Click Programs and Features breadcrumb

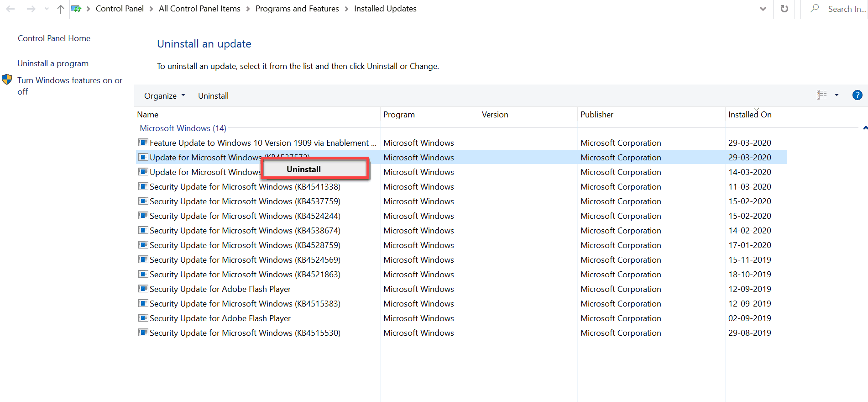tap(297, 9)
